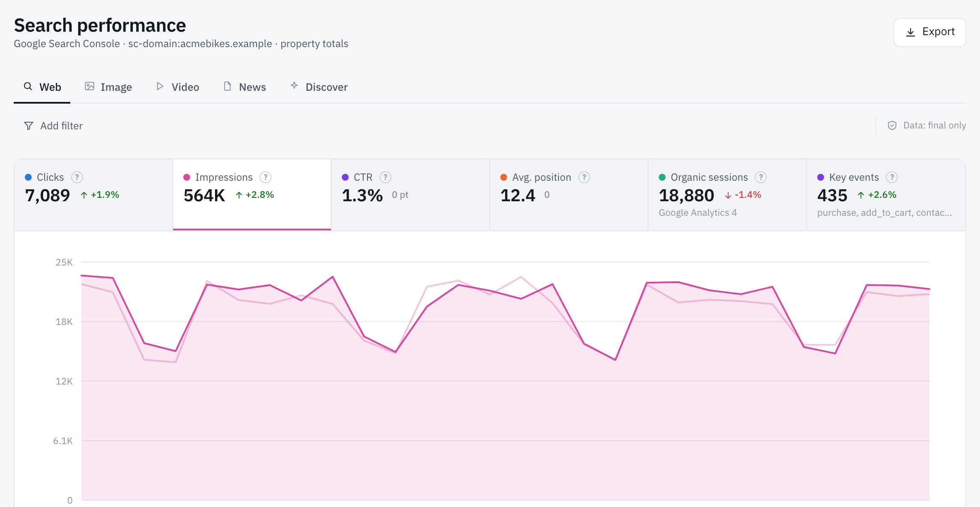980x507 pixels.
Task: Switch to the Video tab
Action: [x=177, y=87]
